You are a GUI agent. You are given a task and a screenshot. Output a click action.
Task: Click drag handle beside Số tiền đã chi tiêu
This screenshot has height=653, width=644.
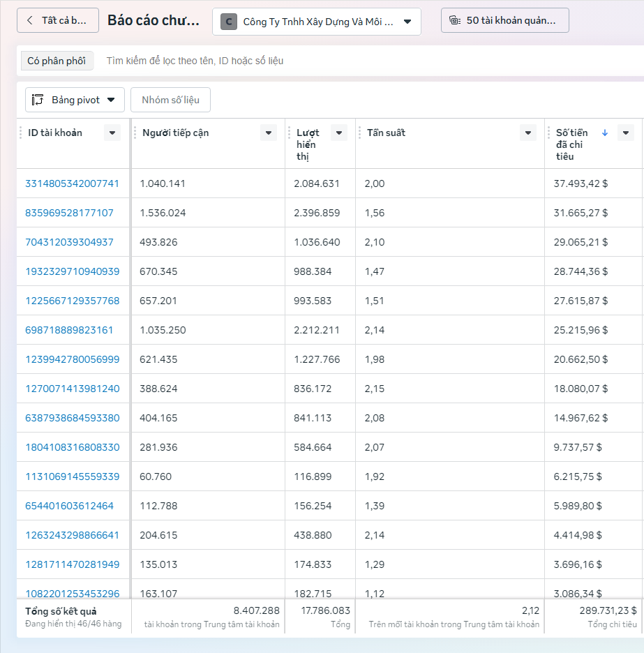pos(549,133)
